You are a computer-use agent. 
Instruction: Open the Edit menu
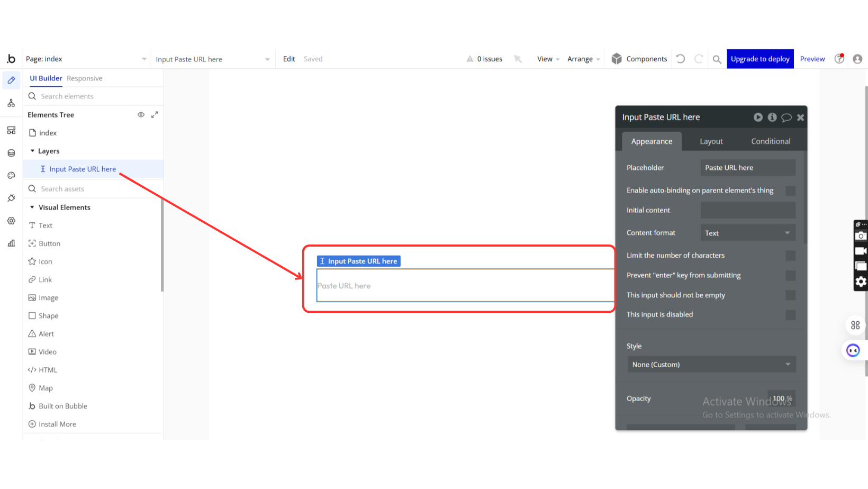click(x=289, y=59)
